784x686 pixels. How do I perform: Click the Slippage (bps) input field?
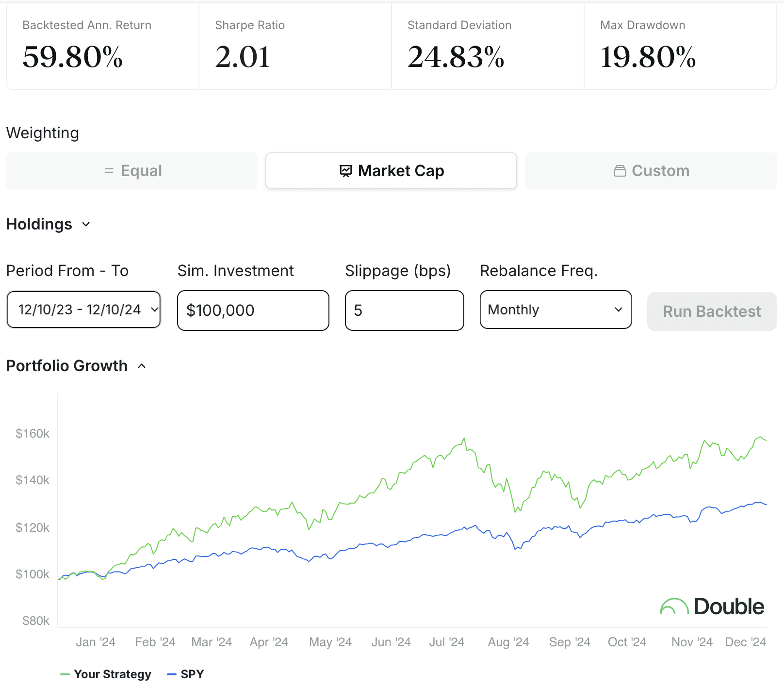[404, 310]
